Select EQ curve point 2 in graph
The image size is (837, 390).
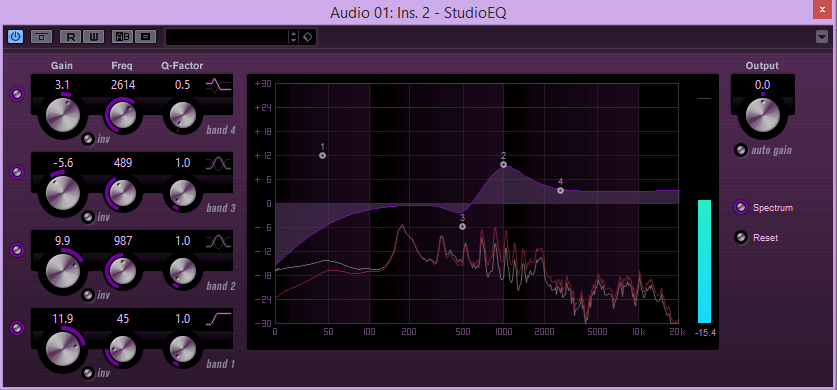(503, 164)
